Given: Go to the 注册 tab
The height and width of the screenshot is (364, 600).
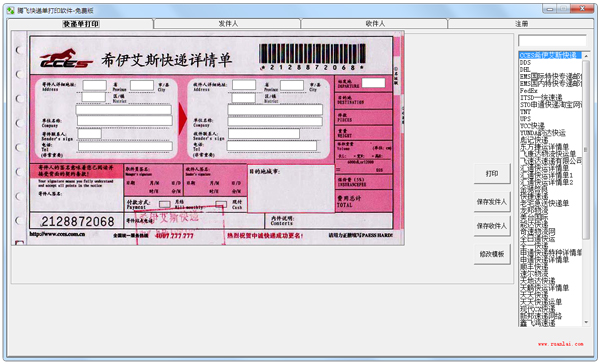Looking at the screenshot, I should coord(521,24).
